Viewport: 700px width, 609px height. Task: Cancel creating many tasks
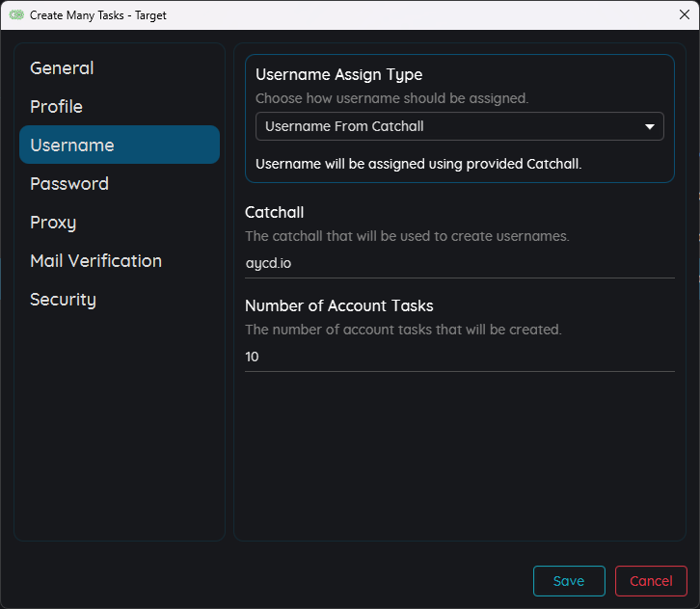pyautogui.click(x=651, y=581)
